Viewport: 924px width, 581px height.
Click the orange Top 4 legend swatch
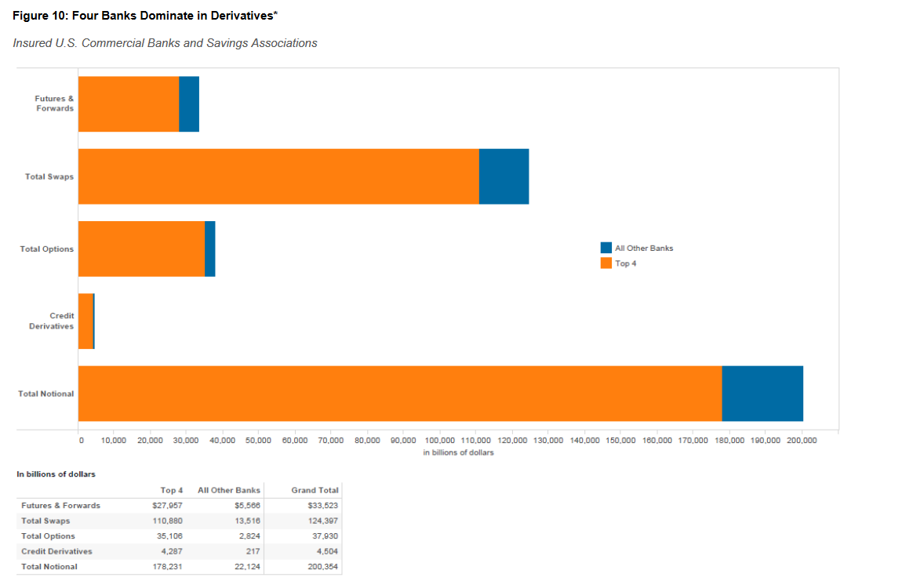coord(606,263)
